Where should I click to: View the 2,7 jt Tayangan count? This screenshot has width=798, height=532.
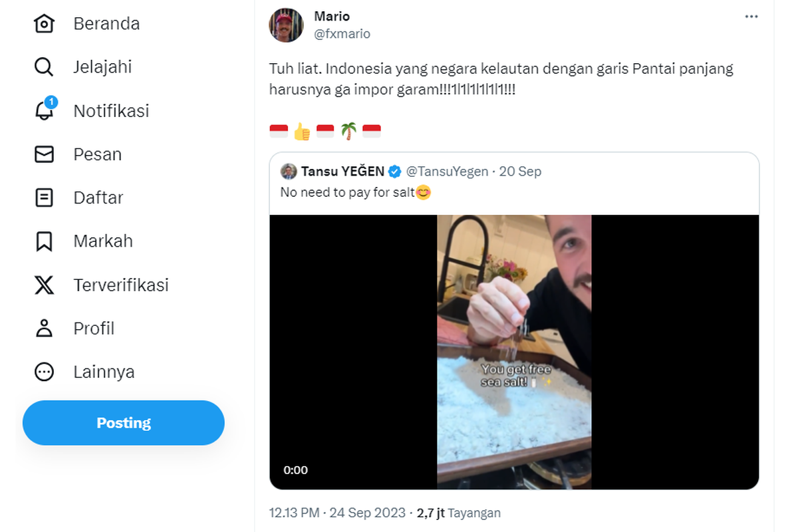[x=458, y=513]
